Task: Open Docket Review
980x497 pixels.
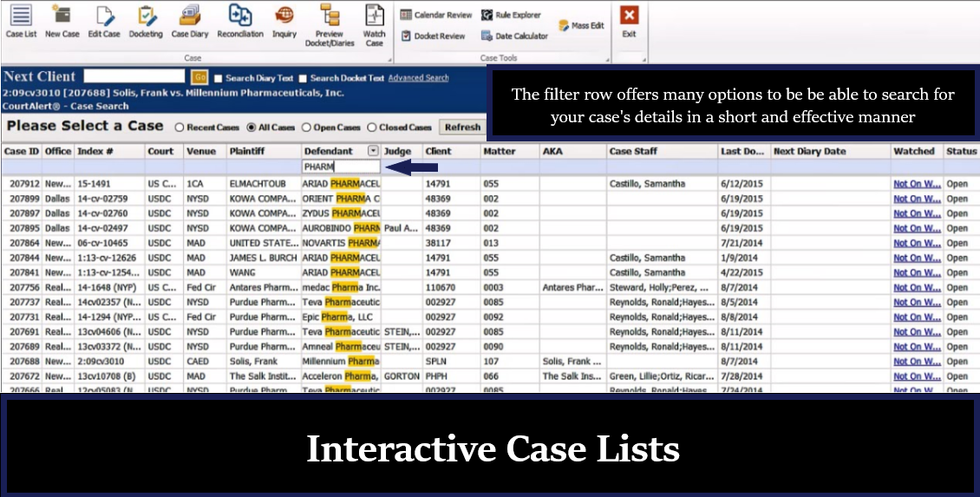Action: tap(433, 36)
